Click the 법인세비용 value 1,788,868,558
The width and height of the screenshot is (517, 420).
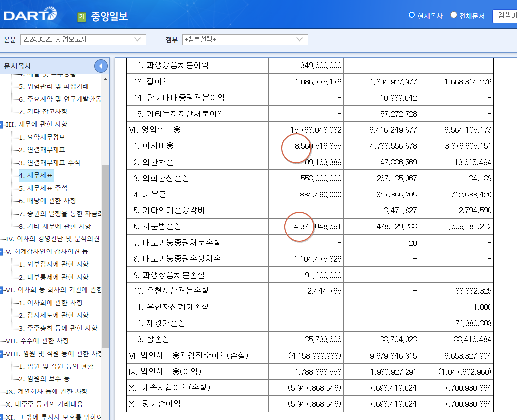[318, 372]
